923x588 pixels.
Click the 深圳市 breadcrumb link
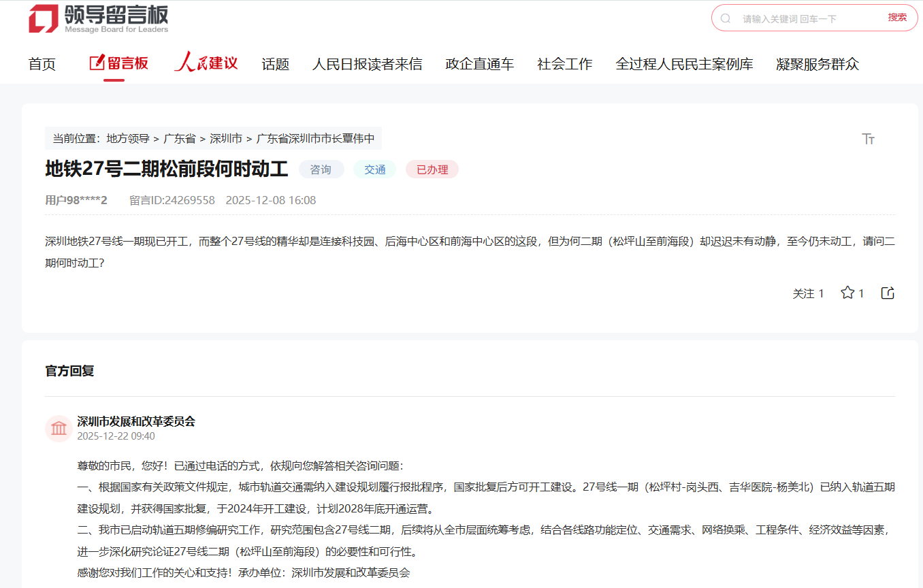[226, 138]
